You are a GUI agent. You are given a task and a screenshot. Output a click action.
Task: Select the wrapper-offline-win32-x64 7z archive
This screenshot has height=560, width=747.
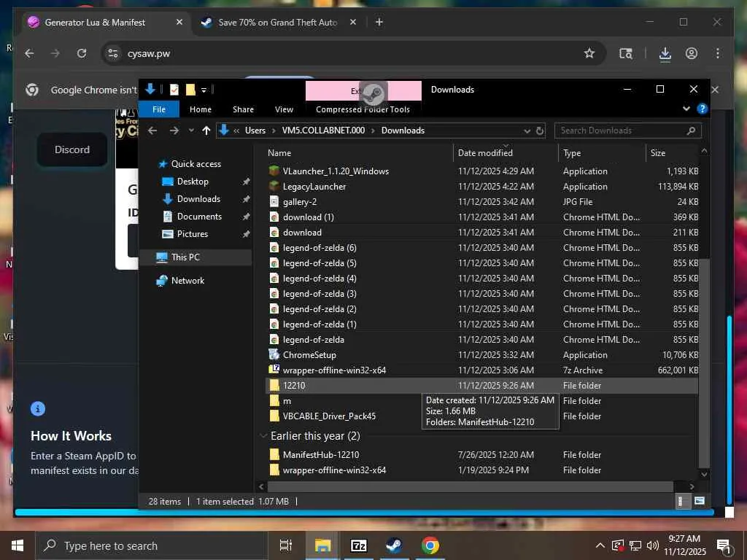click(x=334, y=370)
